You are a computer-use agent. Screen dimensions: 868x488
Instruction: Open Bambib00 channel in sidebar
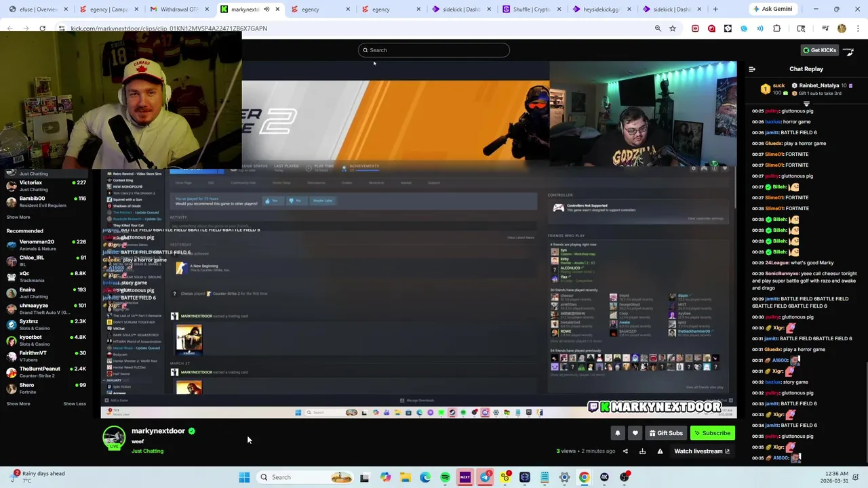46,202
